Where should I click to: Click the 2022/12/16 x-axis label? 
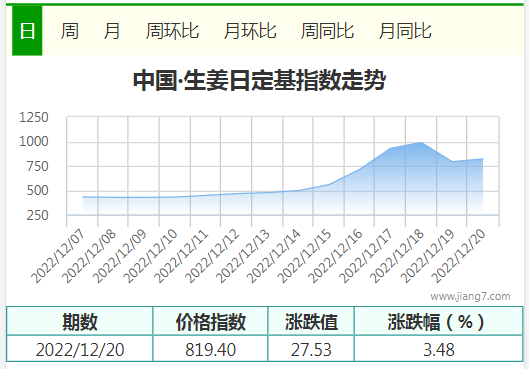[x=335, y=256]
